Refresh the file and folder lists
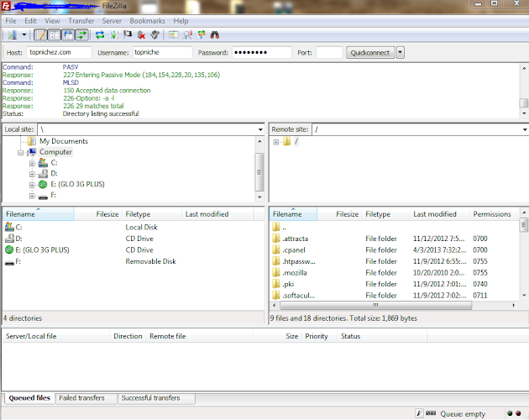The width and height of the screenshot is (529, 420). coord(100,34)
